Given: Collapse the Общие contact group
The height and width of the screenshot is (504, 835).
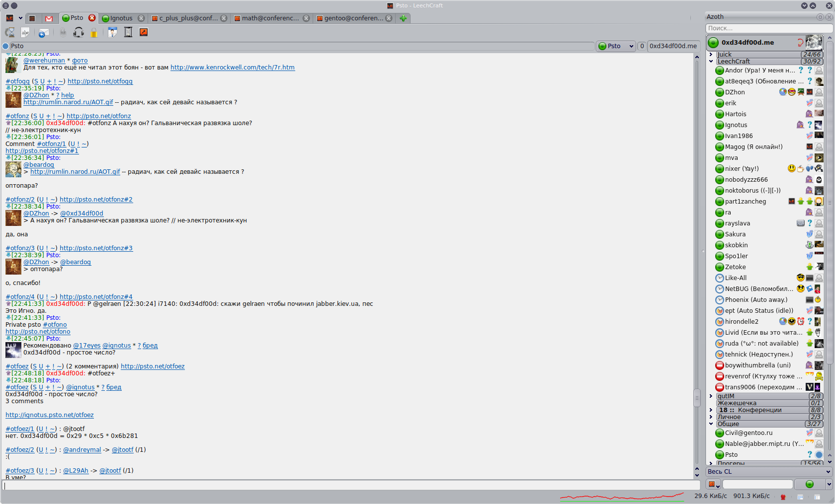Looking at the screenshot, I should click(x=711, y=424).
